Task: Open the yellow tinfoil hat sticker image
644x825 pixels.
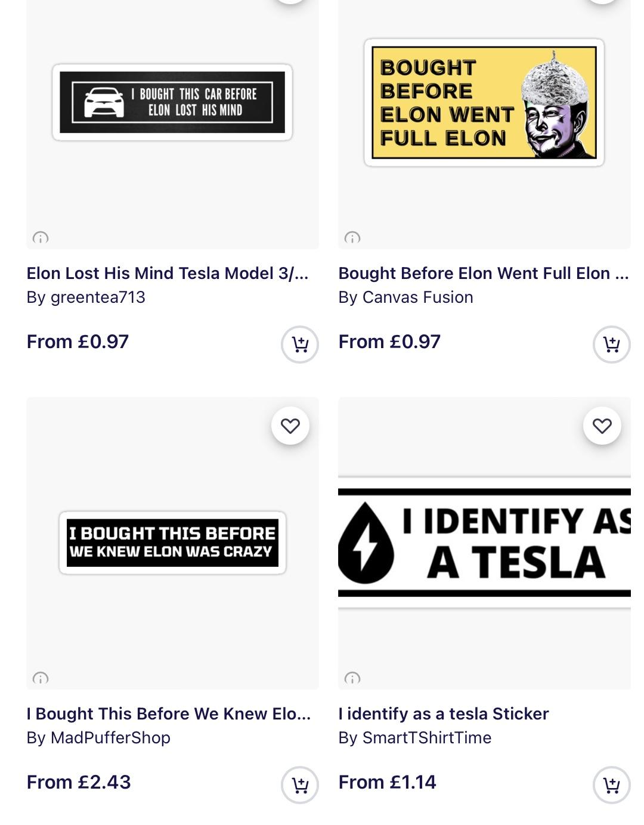Action: (484, 103)
